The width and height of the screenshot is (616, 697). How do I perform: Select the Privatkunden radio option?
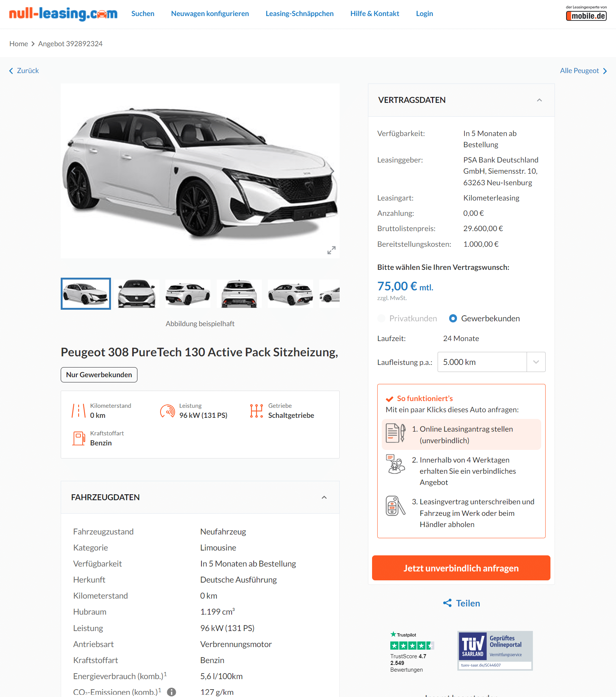[x=381, y=318]
